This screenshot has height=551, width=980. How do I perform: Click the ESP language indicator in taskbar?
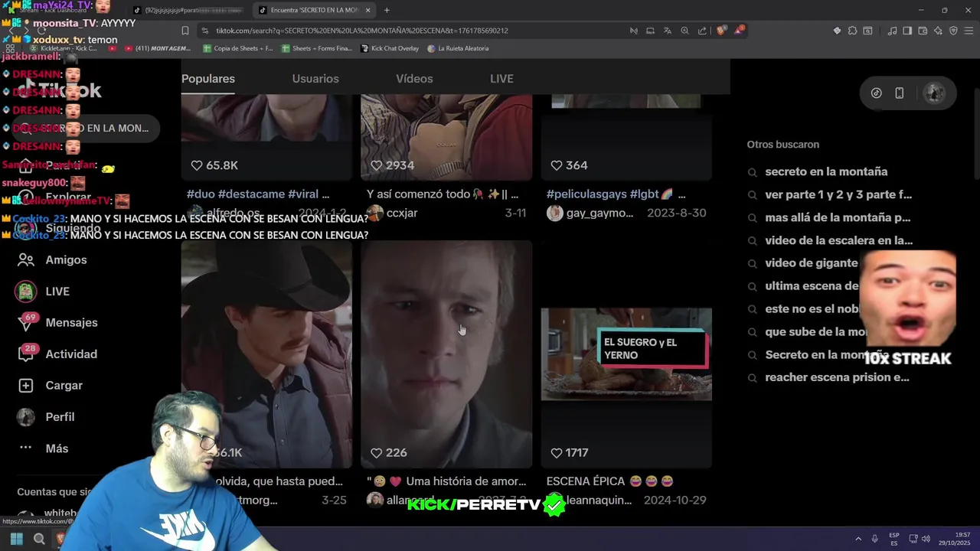[894, 539]
